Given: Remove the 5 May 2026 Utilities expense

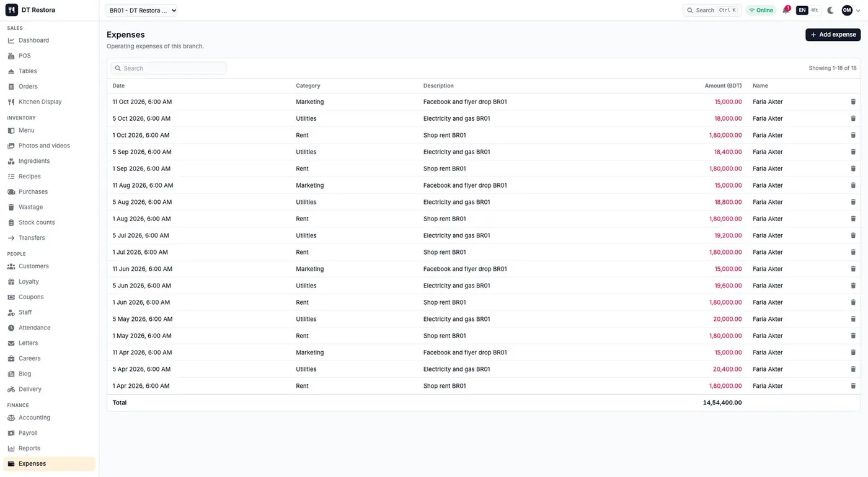Looking at the screenshot, I should click(x=853, y=319).
